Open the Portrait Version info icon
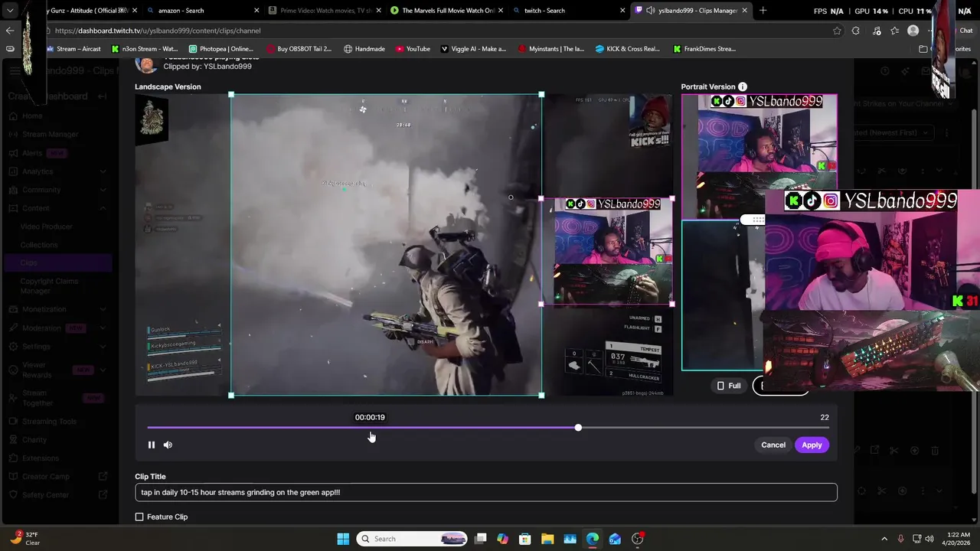 tap(743, 87)
